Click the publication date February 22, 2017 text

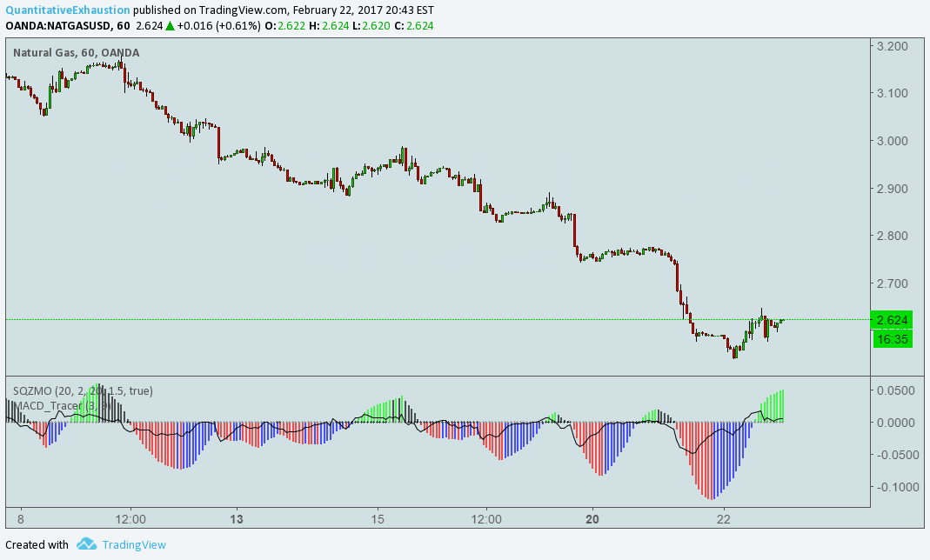[x=338, y=10]
